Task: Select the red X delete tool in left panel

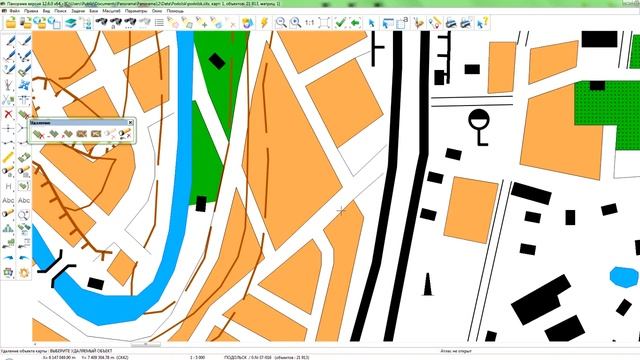Action: point(8,114)
